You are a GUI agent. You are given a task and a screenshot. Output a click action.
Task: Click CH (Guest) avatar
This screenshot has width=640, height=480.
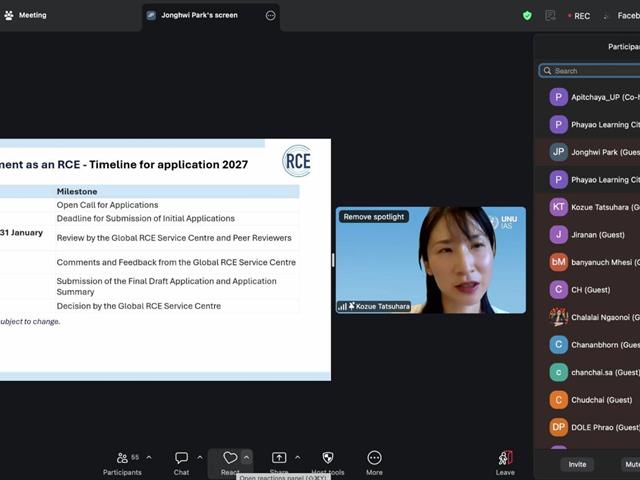[x=558, y=290]
